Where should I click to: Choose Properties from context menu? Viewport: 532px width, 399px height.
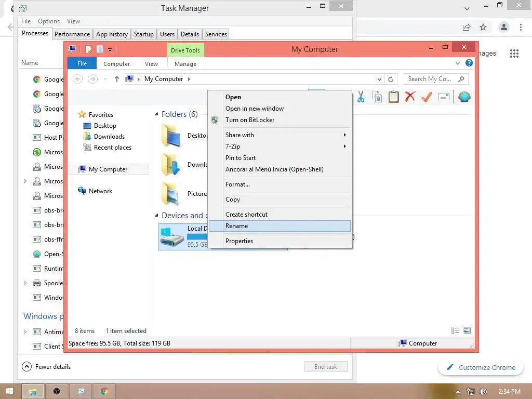pyautogui.click(x=280, y=241)
